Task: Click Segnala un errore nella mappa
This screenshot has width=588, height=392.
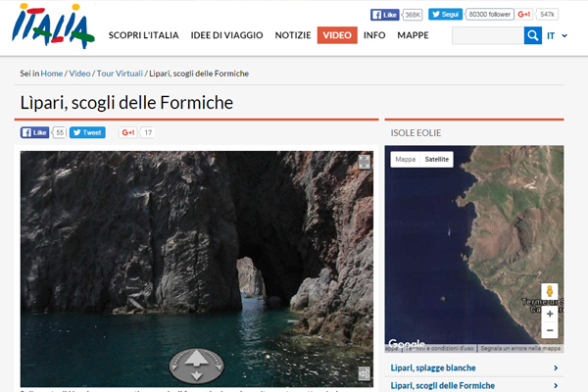Action: (x=520, y=349)
